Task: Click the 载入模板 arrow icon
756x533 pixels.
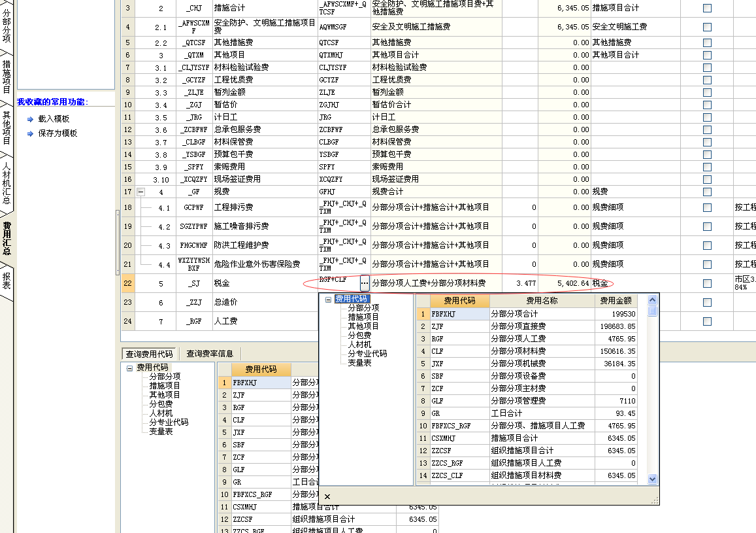Action: tap(30, 119)
